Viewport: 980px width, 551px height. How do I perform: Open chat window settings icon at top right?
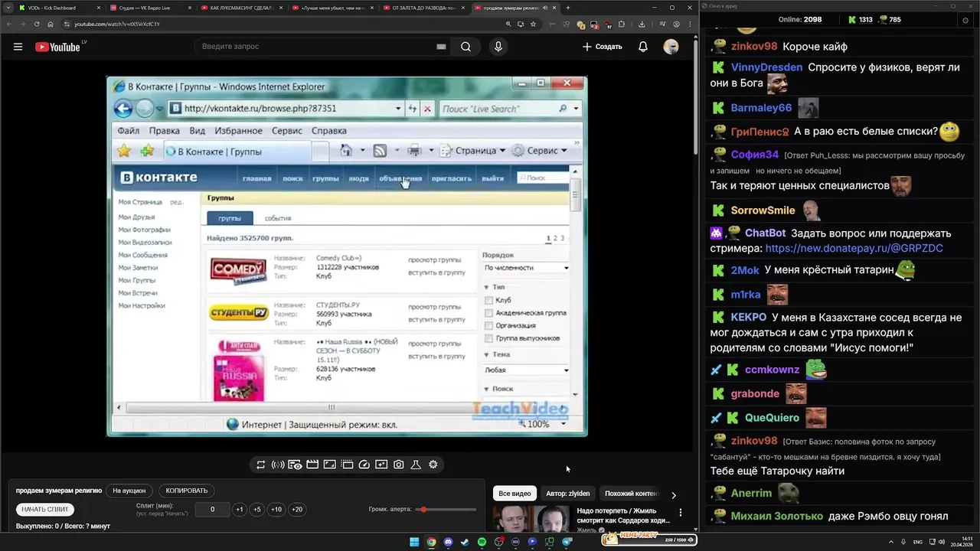[965, 20]
